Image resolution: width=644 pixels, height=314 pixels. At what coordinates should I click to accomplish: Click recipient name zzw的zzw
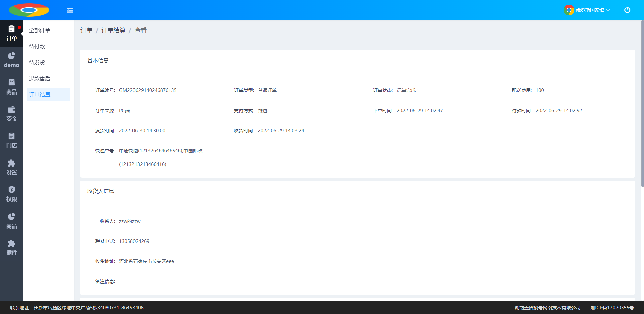pos(130,221)
